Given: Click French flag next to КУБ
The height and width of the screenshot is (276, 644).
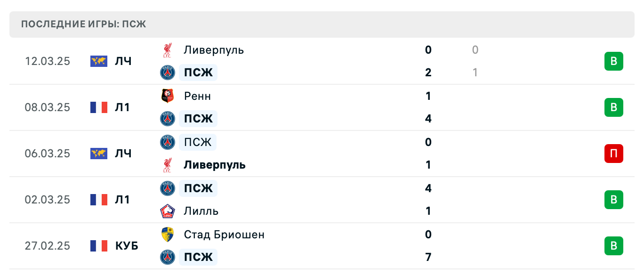Looking at the screenshot, I should pyautogui.click(x=99, y=246).
